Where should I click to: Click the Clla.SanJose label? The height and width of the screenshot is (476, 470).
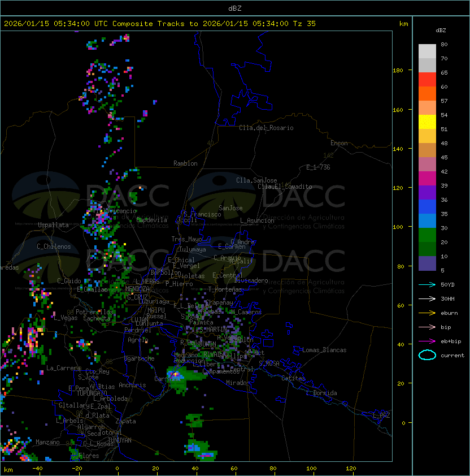coord(256,180)
